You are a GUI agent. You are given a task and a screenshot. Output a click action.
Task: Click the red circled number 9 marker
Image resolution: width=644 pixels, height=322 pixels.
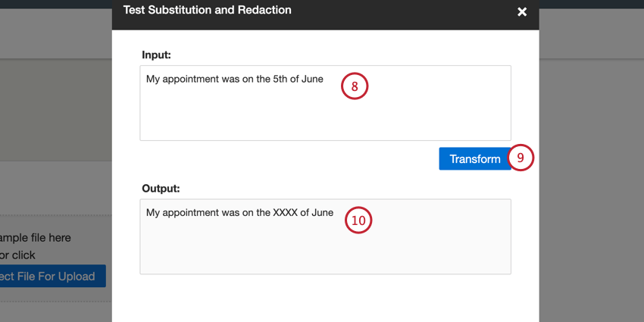click(521, 158)
